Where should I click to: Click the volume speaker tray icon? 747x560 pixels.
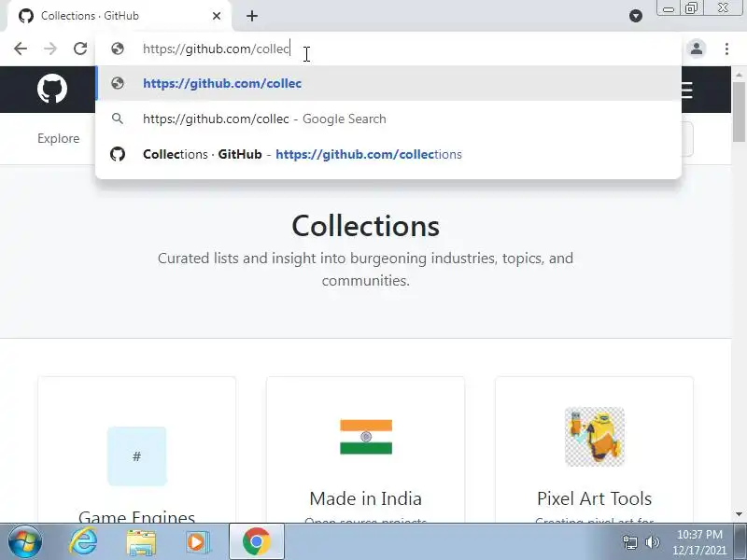tap(652, 542)
